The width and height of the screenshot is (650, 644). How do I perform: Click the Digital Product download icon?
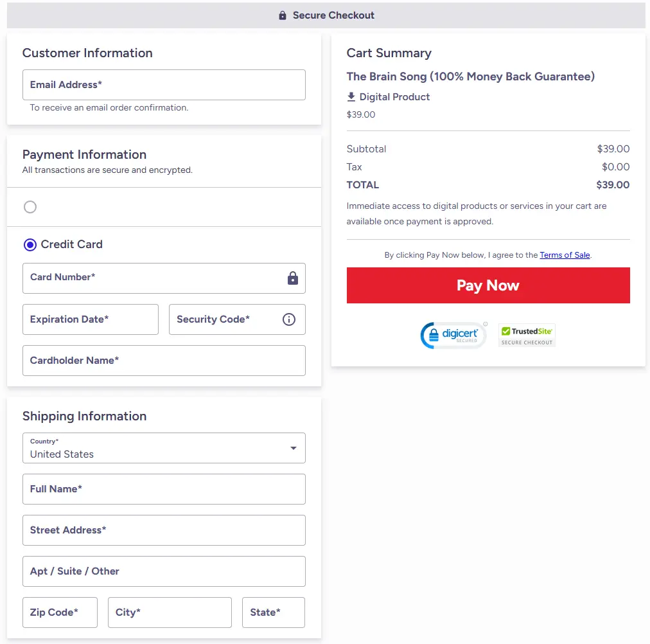coord(351,97)
